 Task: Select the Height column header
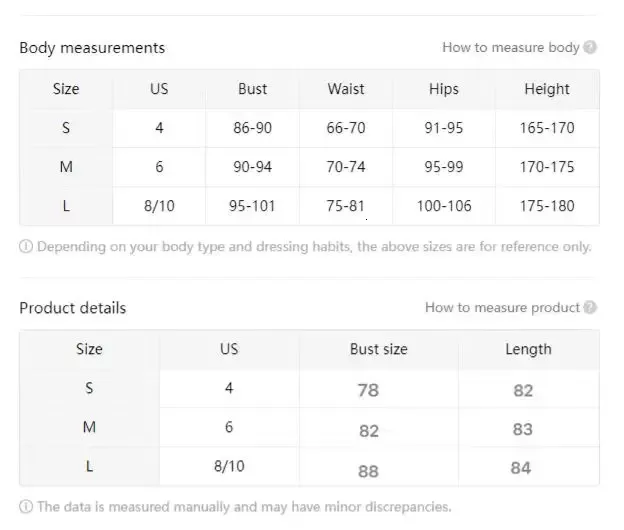click(547, 89)
